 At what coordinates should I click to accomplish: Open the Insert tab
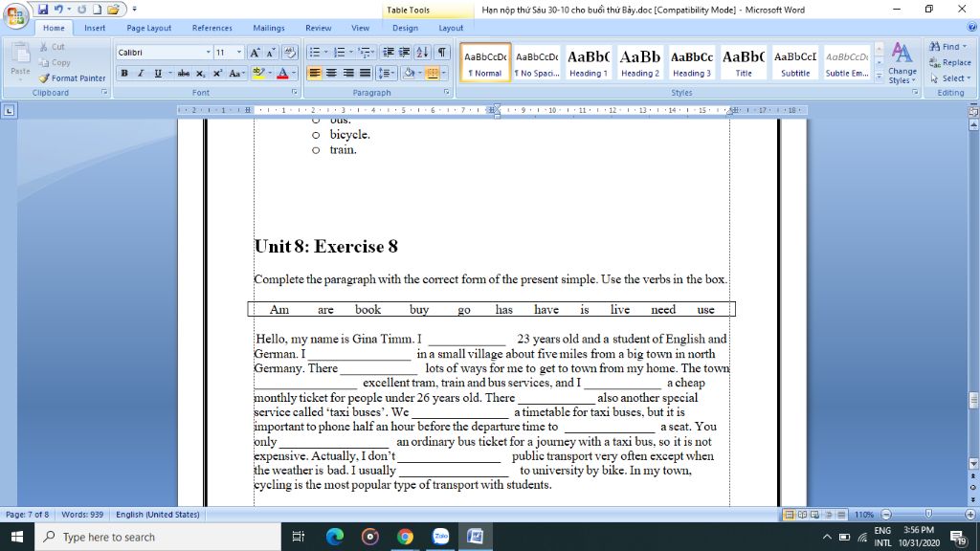point(95,28)
